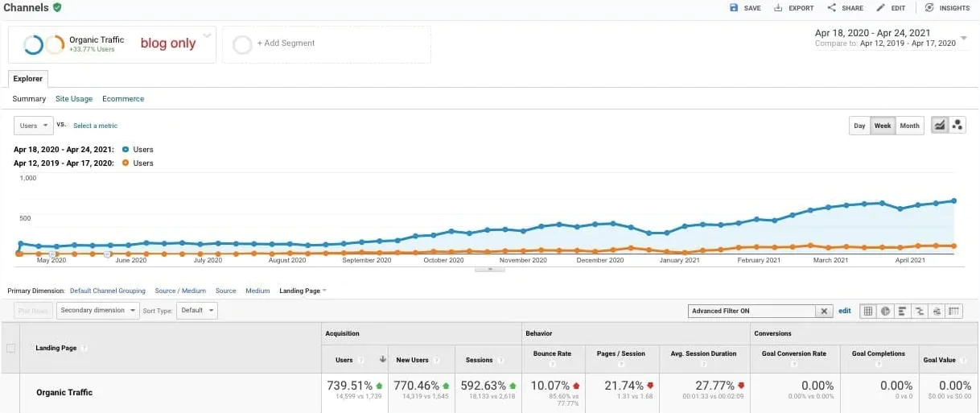Click the Select a metric link
The height and width of the screenshot is (413, 980).
coord(95,126)
